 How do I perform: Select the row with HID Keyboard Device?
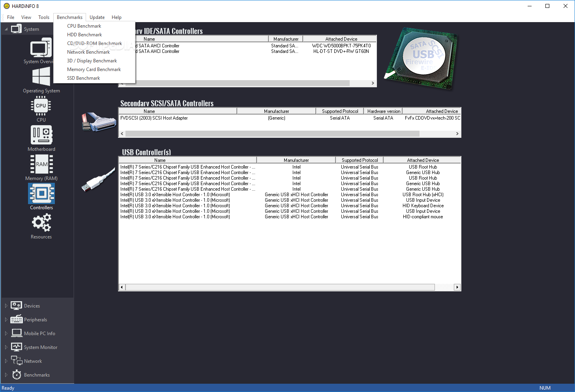pos(290,206)
